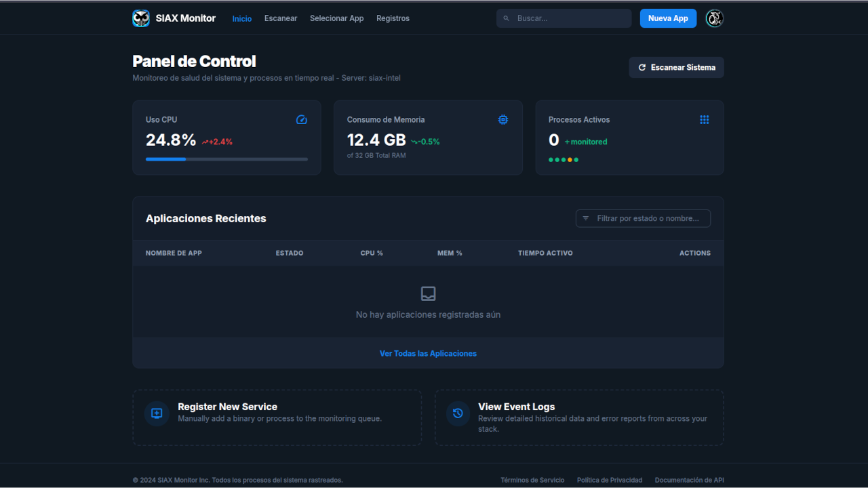The width and height of the screenshot is (868, 488).
Task: Click the filter icon in the applications filter box
Action: click(586, 218)
